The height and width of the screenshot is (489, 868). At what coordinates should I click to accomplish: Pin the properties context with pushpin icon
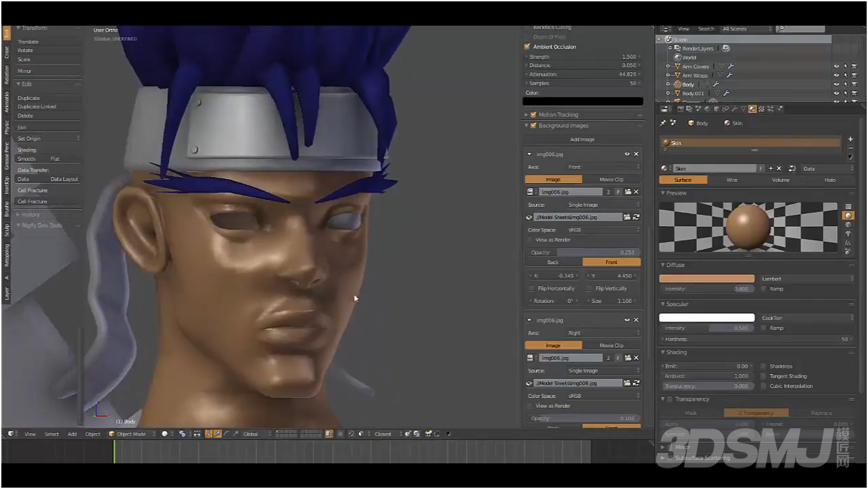pos(662,123)
